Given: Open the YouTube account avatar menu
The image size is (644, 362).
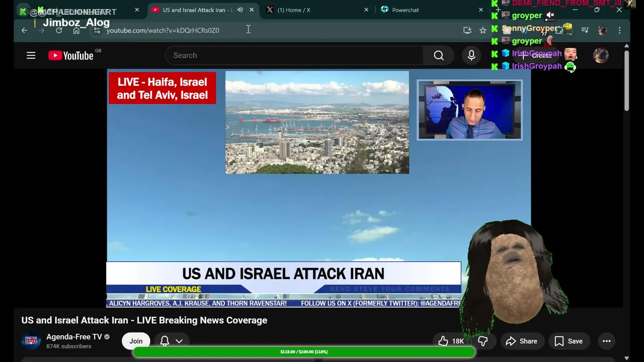Looking at the screenshot, I should click(601, 55).
